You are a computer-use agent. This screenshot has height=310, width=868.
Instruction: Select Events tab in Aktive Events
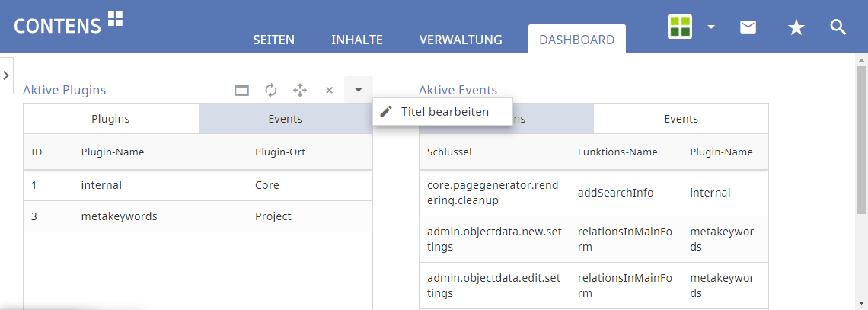[681, 119]
